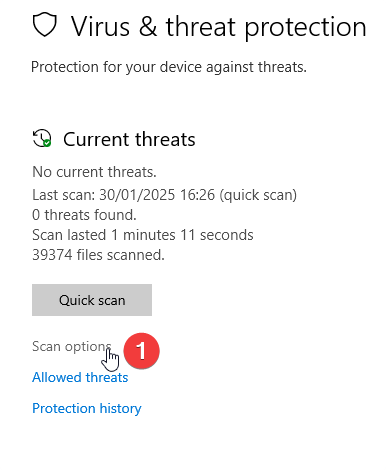Click the '0 threats found.' text
Viewport: 386px width, 470px height.
pos(84,215)
